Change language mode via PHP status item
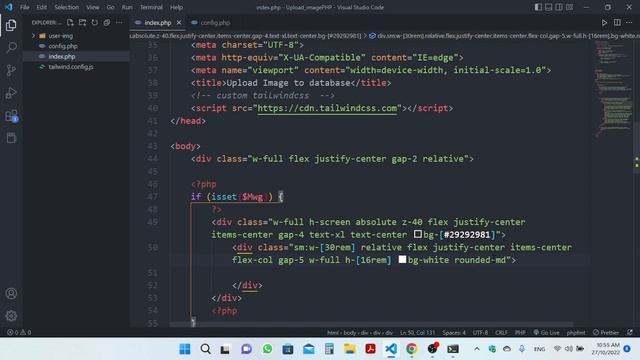 (x=520, y=332)
